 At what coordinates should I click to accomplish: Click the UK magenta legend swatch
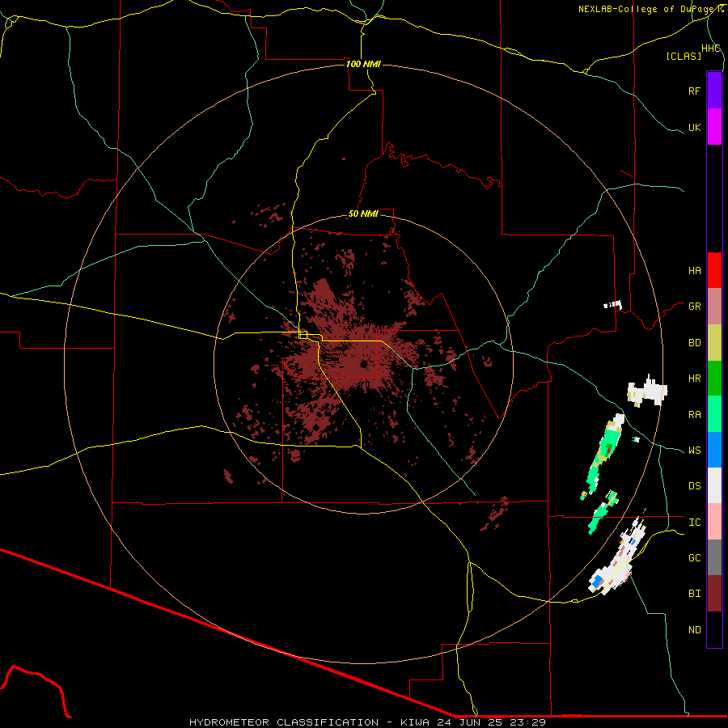point(714,127)
